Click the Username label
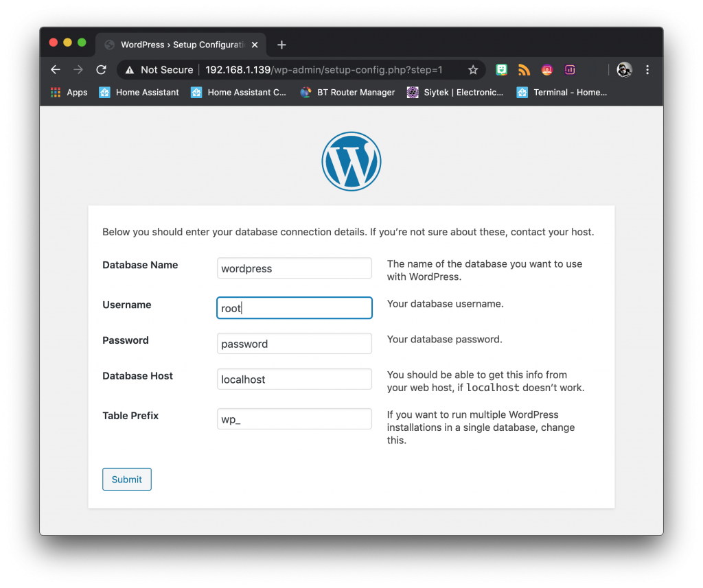The width and height of the screenshot is (703, 588). pos(127,305)
